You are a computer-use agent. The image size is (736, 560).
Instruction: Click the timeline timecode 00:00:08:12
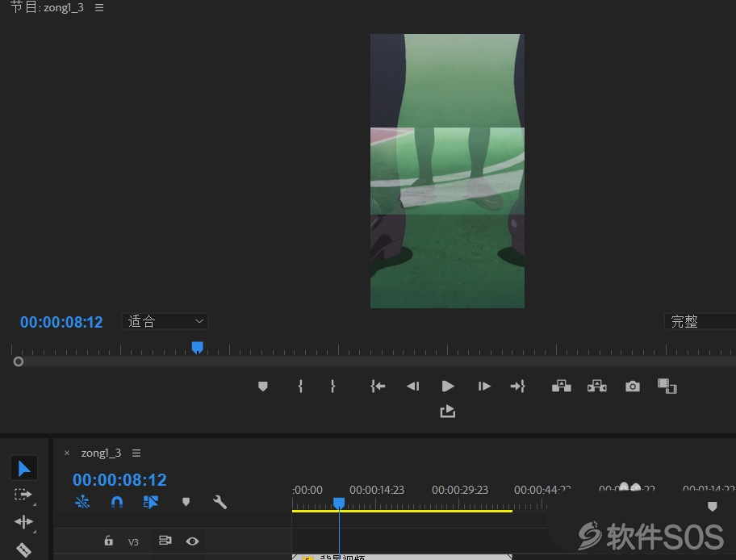point(119,480)
